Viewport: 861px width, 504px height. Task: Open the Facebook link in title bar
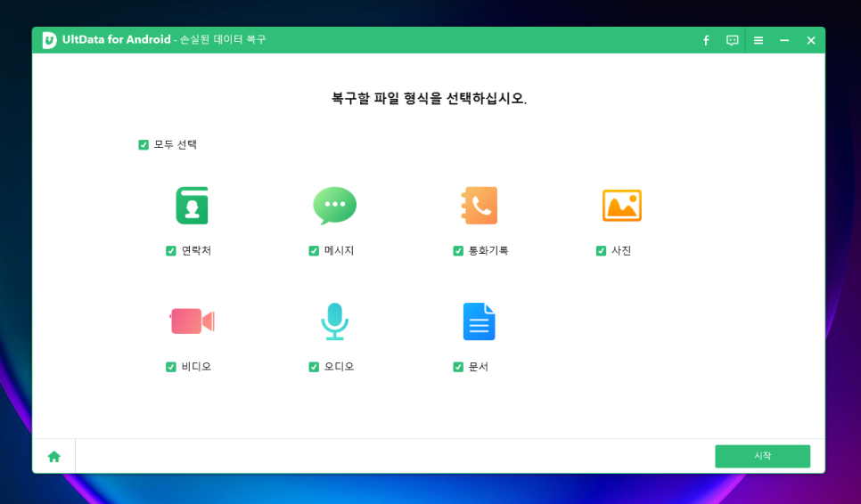[706, 40]
